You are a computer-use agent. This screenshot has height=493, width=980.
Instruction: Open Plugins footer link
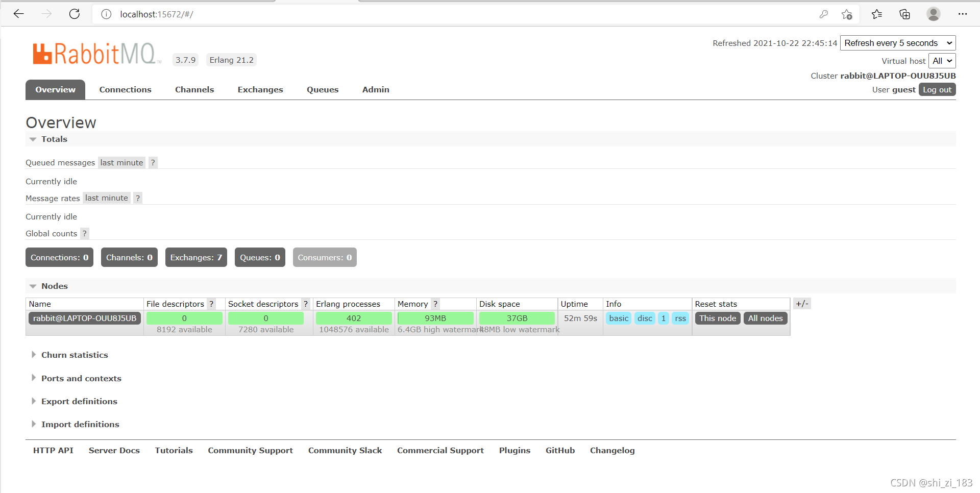click(x=514, y=450)
